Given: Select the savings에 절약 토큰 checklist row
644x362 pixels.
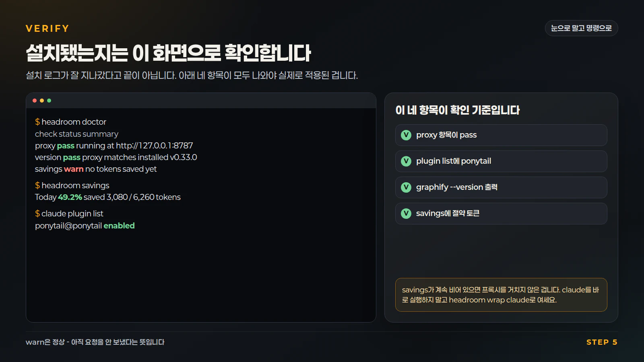Looking at the screenshot, I should [x=501, y=214].
